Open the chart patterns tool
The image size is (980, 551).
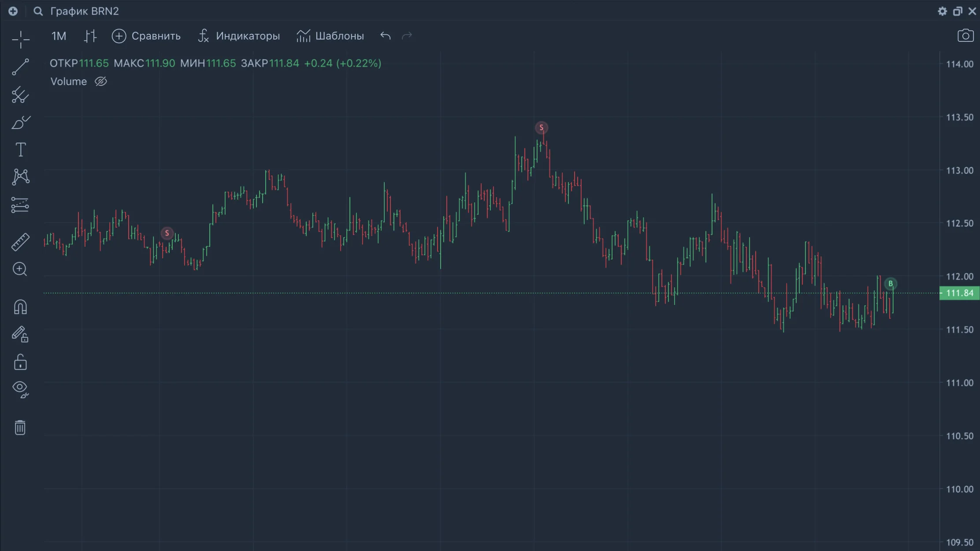pyautogui.click(x=20, y=177)
